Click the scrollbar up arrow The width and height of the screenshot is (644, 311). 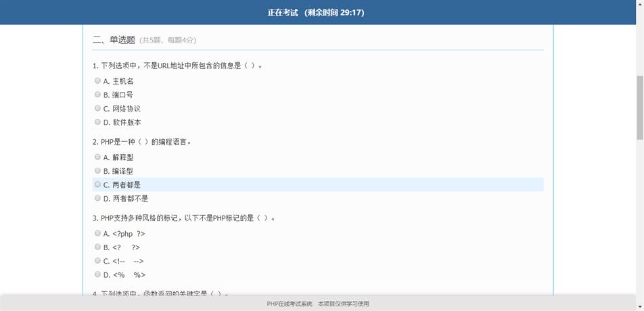[639, 4]
